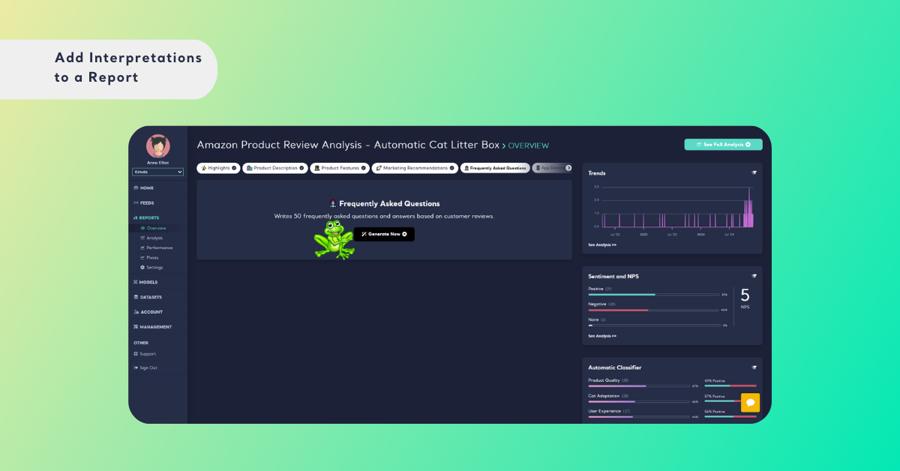The image size is (900, 471).
Task: Click the Generate Now button
Action: pyautogui.click(x=384, y=234)
